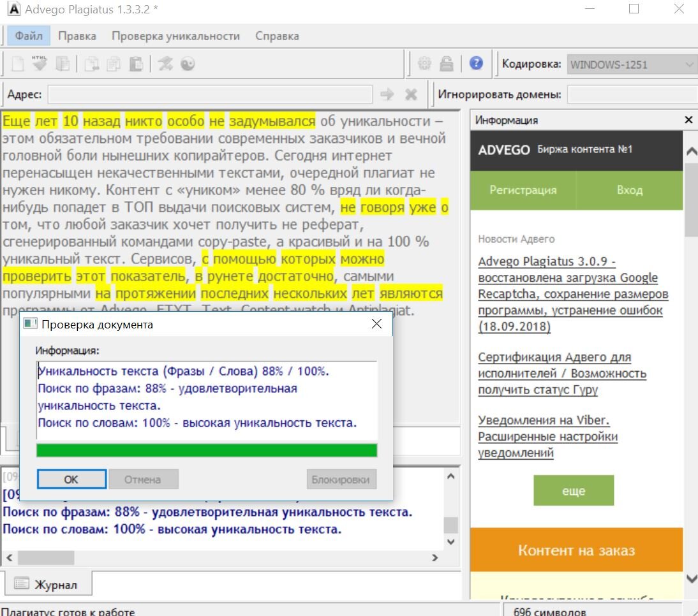The image size is (698, 616).
Task: Click the Уникальность текста line in dialog
Action: [183, 371]
